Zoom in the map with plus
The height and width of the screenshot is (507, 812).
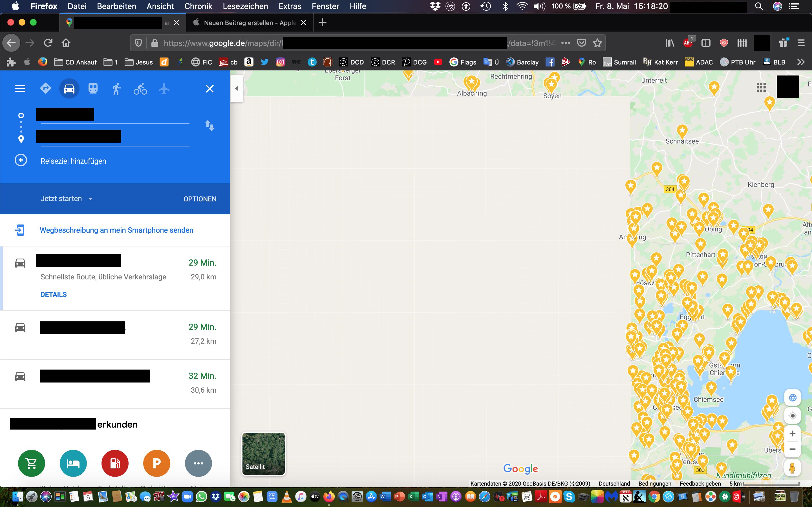[x=793, y=433]
